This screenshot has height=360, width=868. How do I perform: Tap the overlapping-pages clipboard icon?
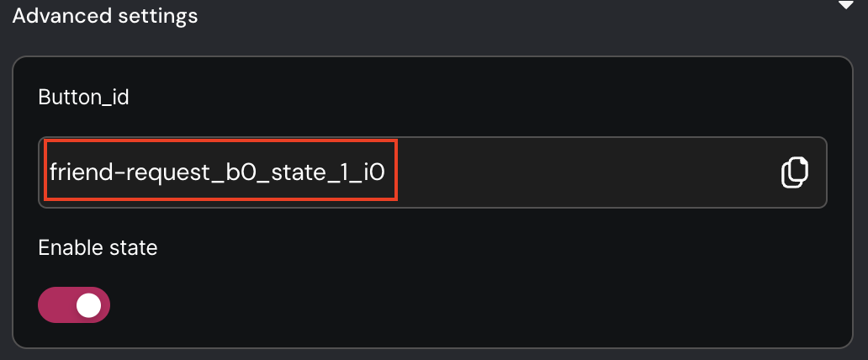click(x=794, y=172)
